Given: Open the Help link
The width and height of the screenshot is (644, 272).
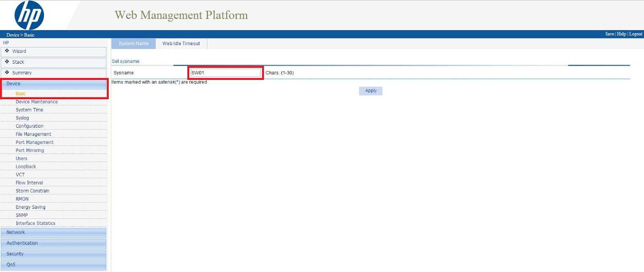Looking at the screenshot, I should coord(621,34).
